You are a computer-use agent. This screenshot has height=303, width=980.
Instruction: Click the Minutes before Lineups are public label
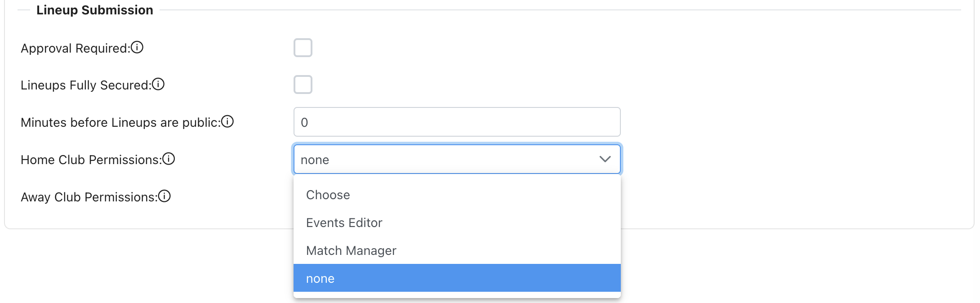(x=120, y=122)
